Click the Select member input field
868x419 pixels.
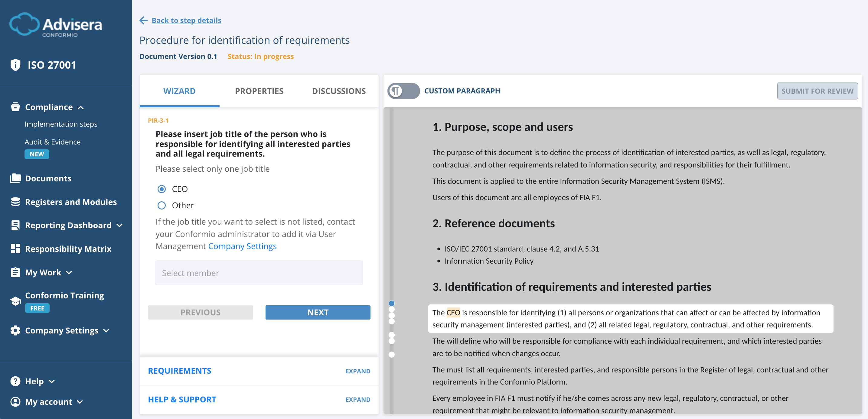point(259,273)
